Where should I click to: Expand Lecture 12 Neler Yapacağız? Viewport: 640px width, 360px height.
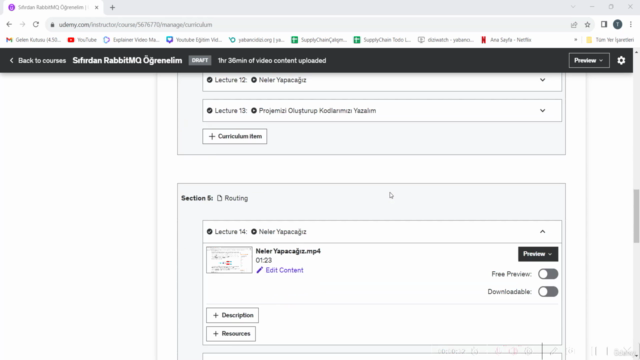(542, 80)
